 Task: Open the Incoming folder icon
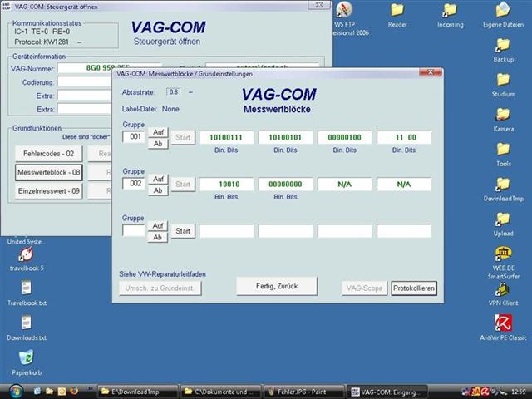point(450,10)
